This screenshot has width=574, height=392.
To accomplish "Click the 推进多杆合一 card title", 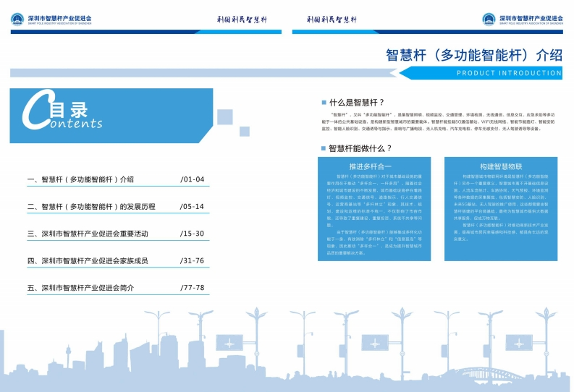I will (x=370, y=167).
